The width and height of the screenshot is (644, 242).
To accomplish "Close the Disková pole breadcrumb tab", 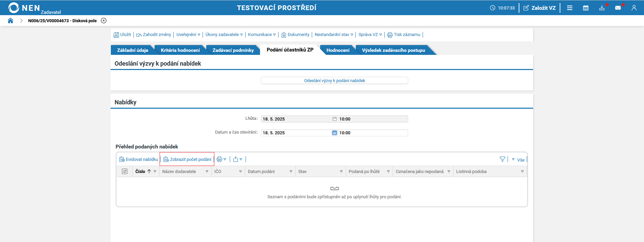I will (104, 21).
